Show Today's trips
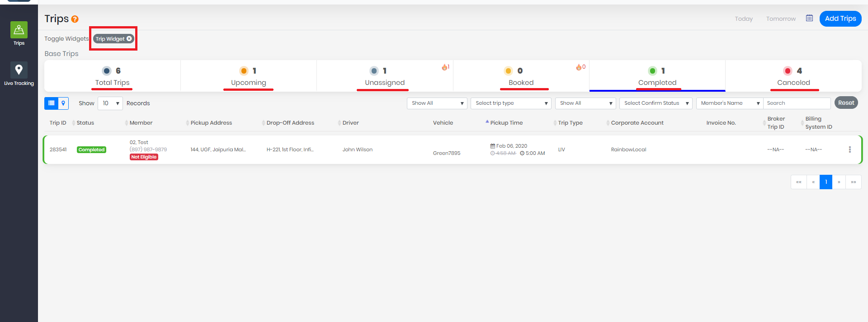This screenshot has height=322, width=868. coord(744,19)
